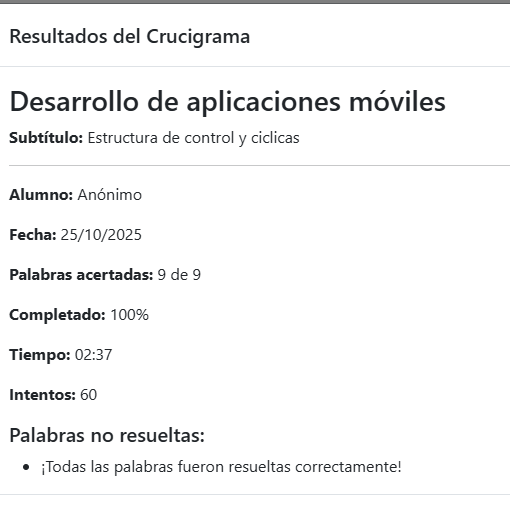Select the "9 de 9" score value
This screenshot has height=522, width=510.
(x=179, y=275)
